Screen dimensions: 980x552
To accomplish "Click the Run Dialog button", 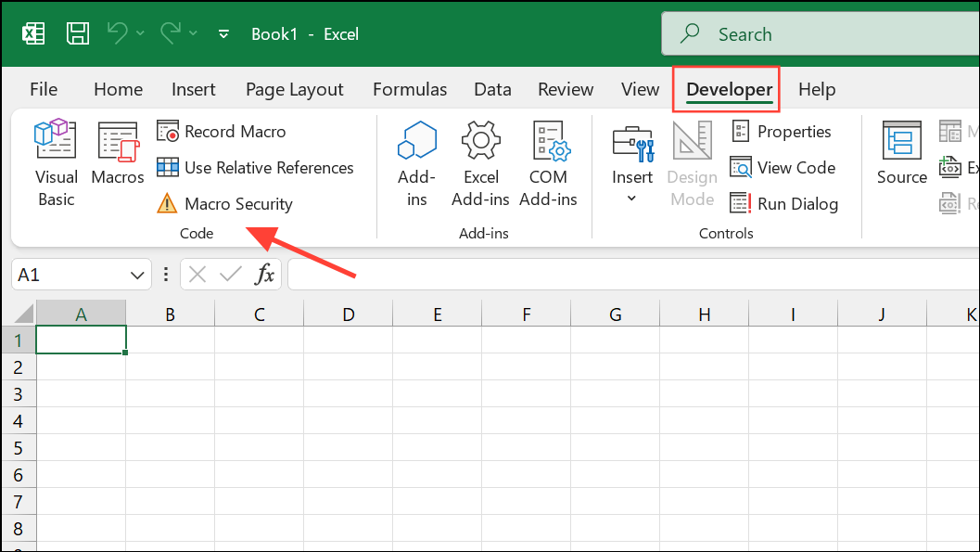I will point(784,204).
